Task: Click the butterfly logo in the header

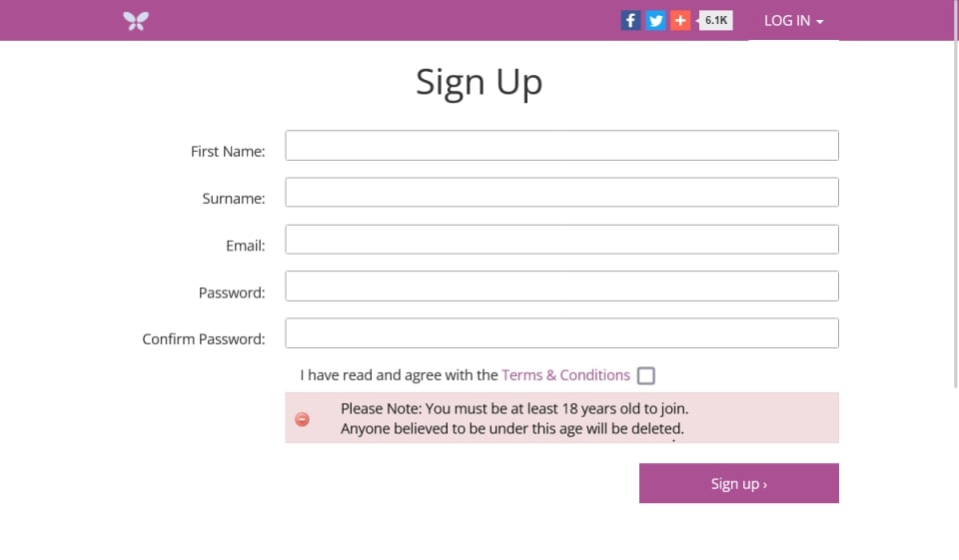Action: pos(136,21)
